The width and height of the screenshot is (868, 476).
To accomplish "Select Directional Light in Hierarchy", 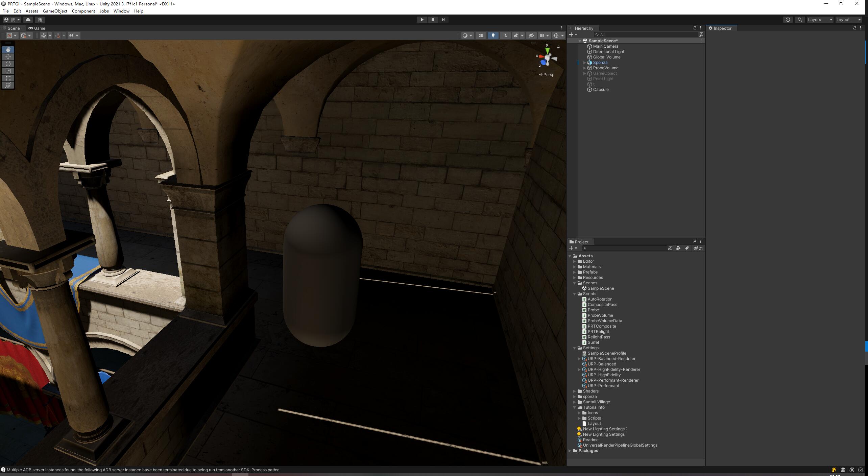I will [x=608, y=52].
